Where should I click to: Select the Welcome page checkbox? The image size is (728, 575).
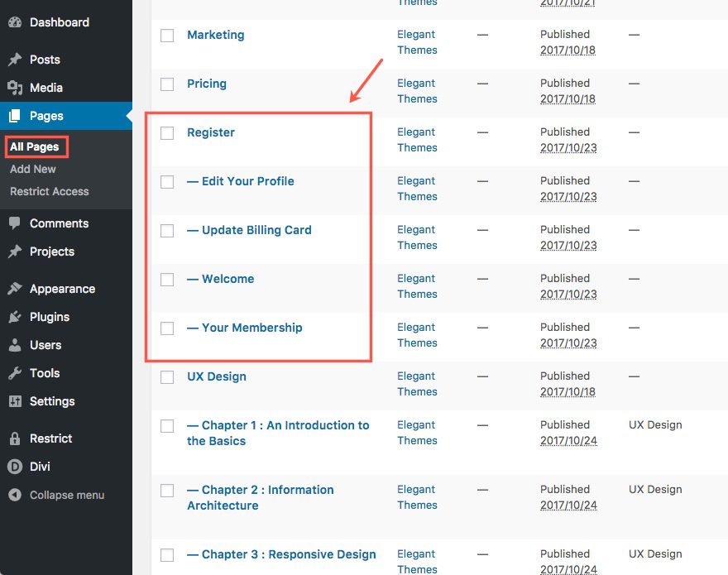pyautogui.click(x=167, y=280)
